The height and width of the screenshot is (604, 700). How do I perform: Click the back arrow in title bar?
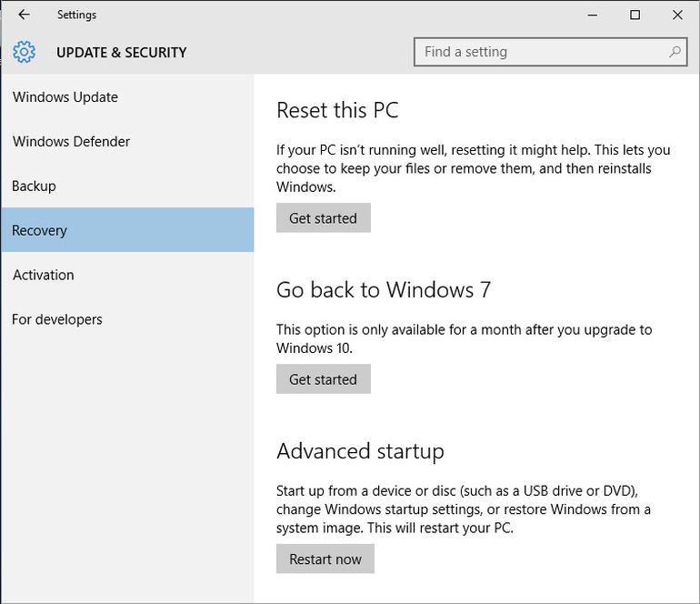pos(24,15)
